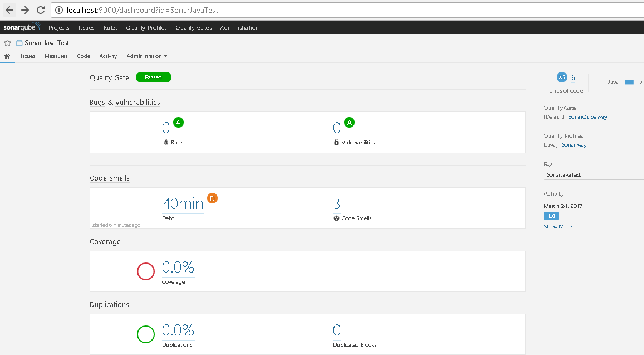The height and width of the screenshot is (355, 644).
Task: Click the browser forward arrow
Action: [25, 10]
